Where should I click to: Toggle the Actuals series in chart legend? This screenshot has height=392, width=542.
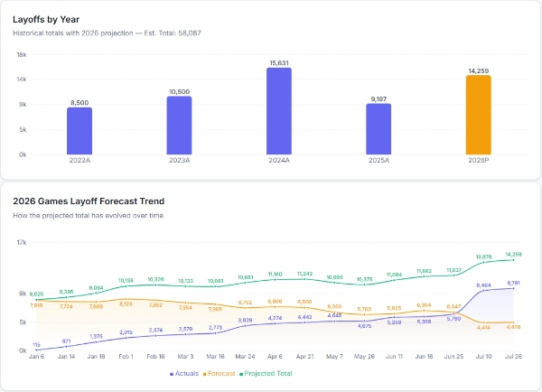(184, 373)
